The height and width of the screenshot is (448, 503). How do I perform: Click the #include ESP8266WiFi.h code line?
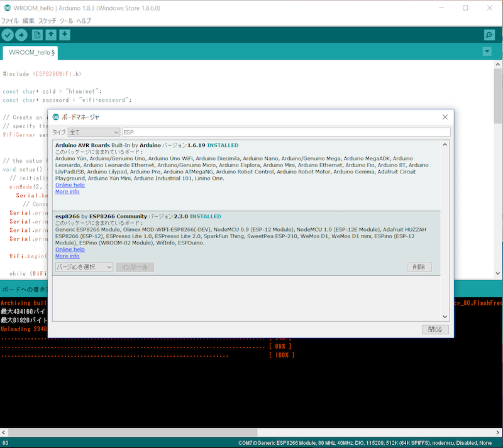(x=42, y=74)
